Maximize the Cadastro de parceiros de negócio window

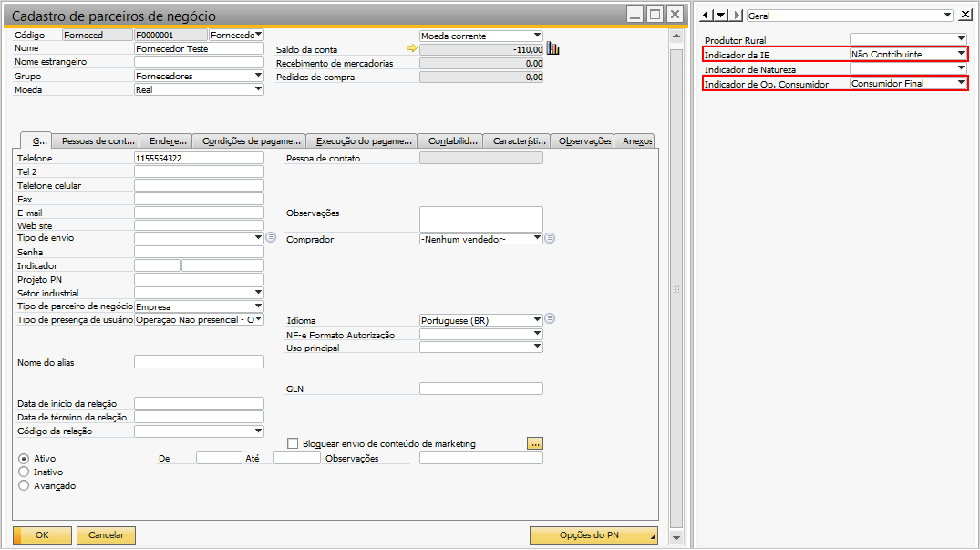655,15
